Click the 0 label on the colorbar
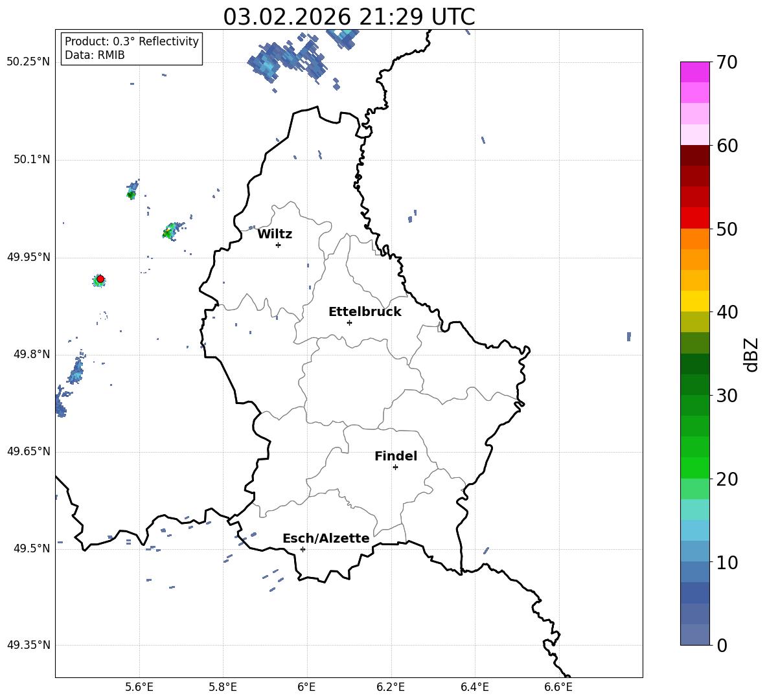The height and width of the screenshot is (700, 767). coord(722,645)
